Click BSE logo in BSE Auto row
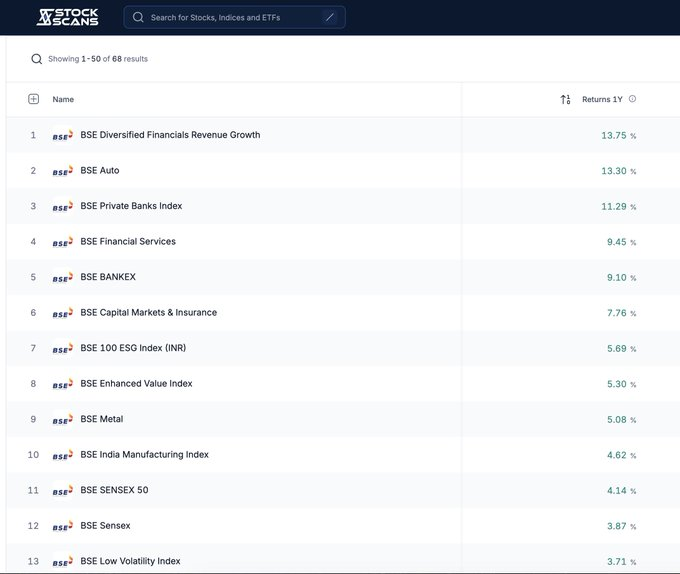 (62, 171)
